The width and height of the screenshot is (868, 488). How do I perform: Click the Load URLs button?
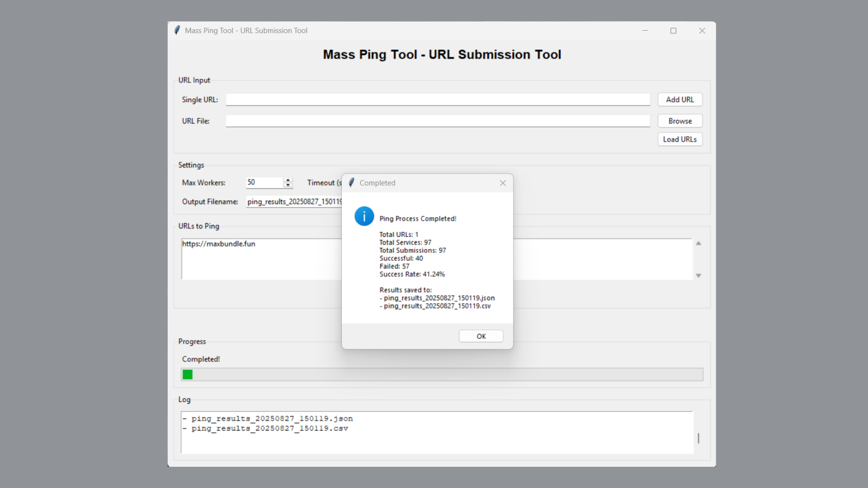point(679,139)
